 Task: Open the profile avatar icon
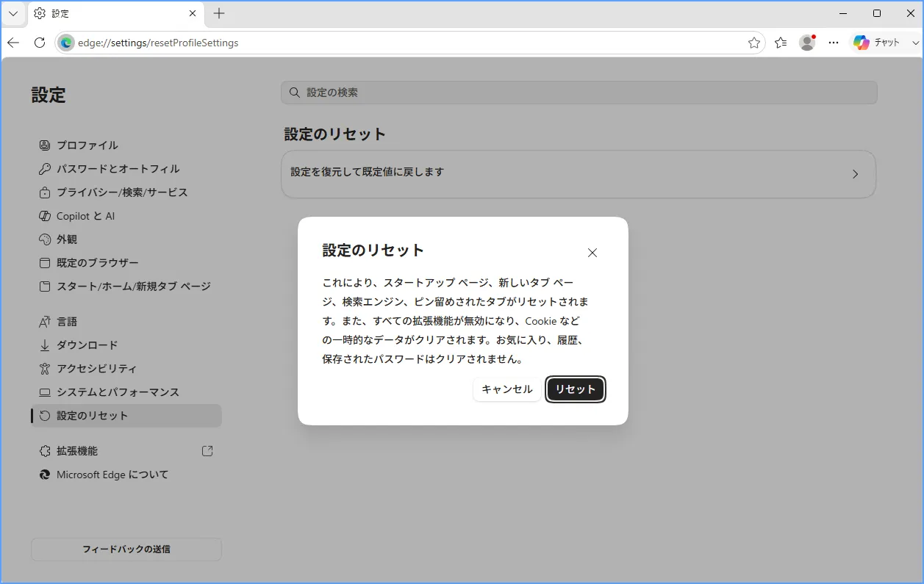click(807, 43)
